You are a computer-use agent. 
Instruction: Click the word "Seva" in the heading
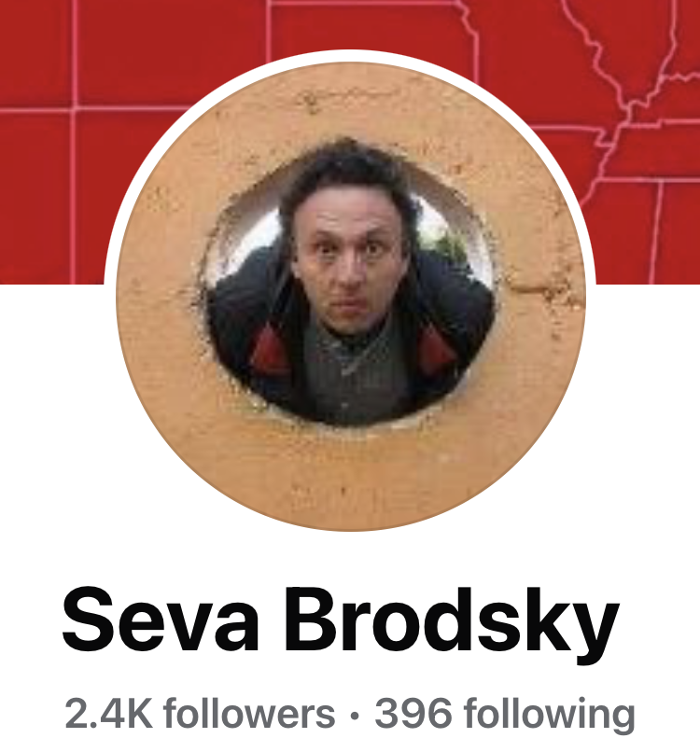pos(161,620)
